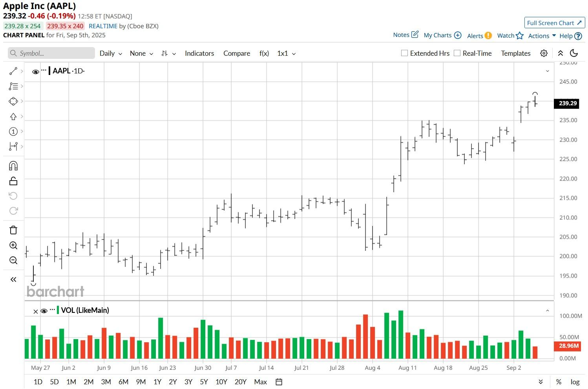Add to My Charts plus icon
The height and width of the screenshot is (389, 588).
pyautogui.click(x=458, y=35)
